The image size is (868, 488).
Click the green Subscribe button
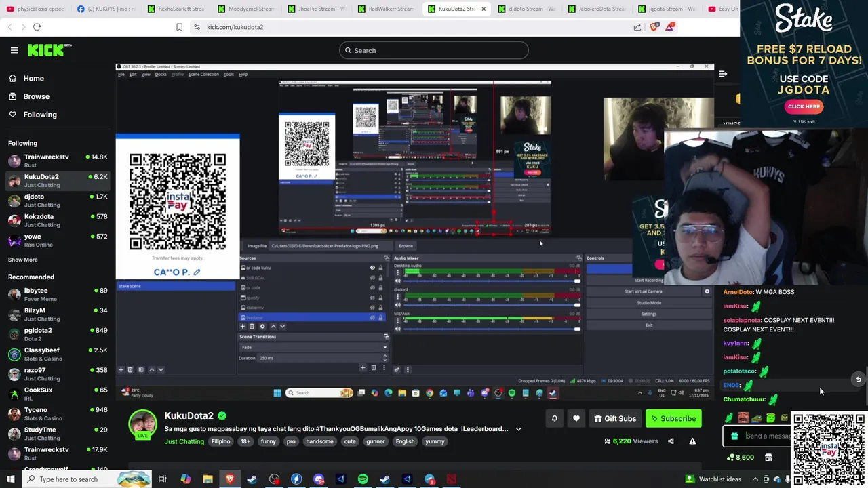pyautogui.click(x=673, y=419)
